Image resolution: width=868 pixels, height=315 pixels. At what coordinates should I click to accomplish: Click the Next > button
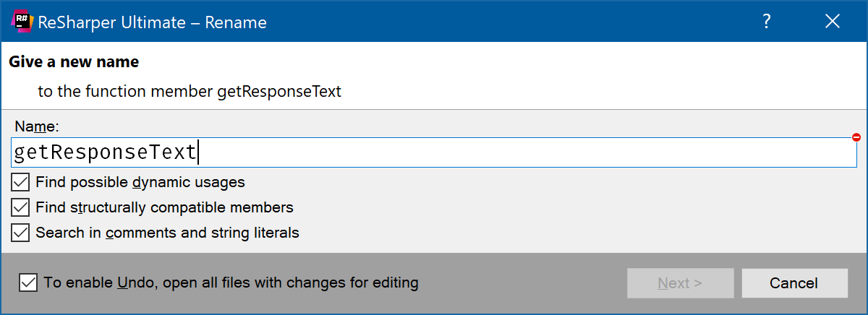pyautogui.click(x=680, y=283)
